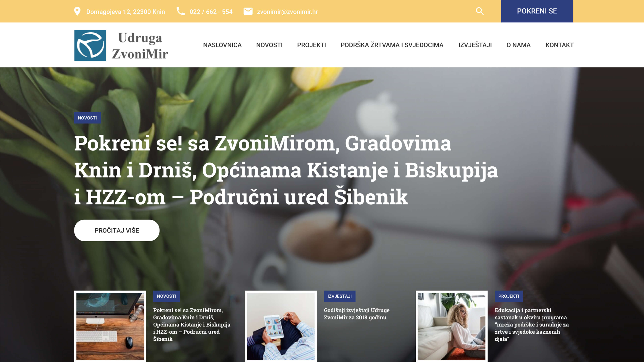Click the POKRENI SE button
The width and height of the screenshot is (644, 362).
point(537,11)
